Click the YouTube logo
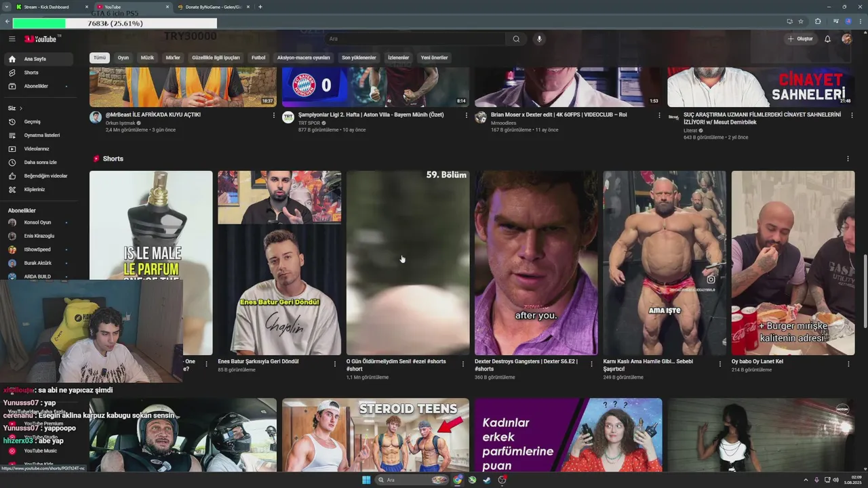This screenshot has height=488, width=868. (x=41, y=39)
